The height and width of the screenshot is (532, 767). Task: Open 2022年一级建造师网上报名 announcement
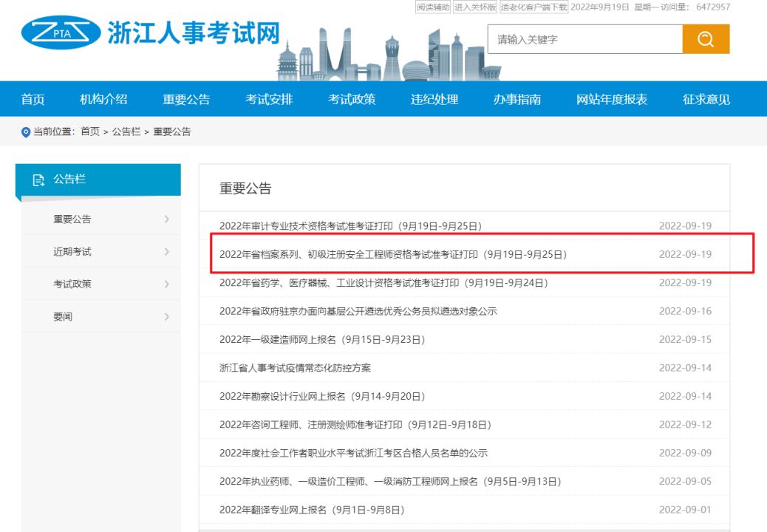321,339
